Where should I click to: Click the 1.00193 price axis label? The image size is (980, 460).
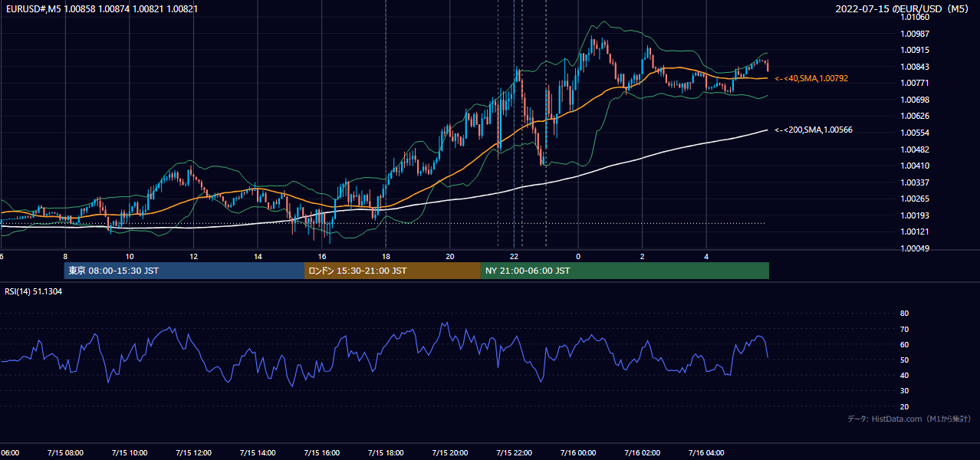point(915,215)
